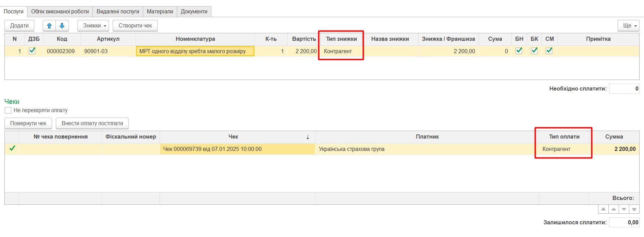Viewport: 644px width, 237px height.
Task: Click Внести оплату постплати button
Action: (92, 123)
